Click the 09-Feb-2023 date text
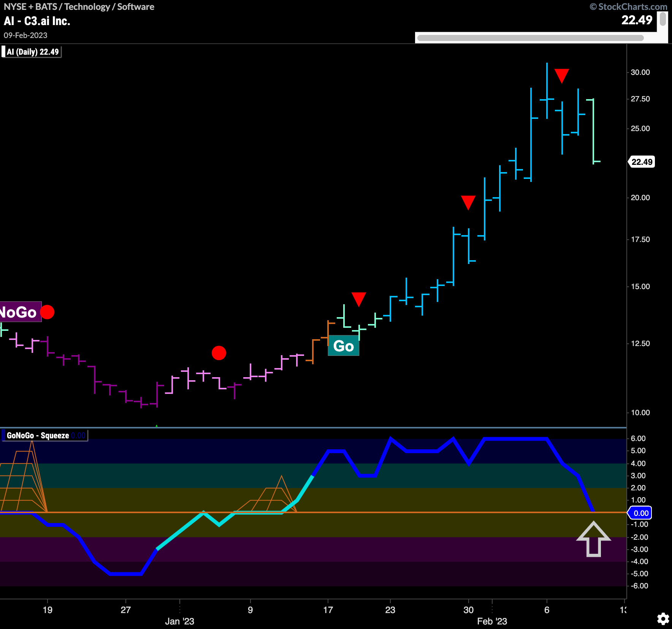The width and height of the screenshot is (672, 629). pyautogui.click(x=25, y=35)
